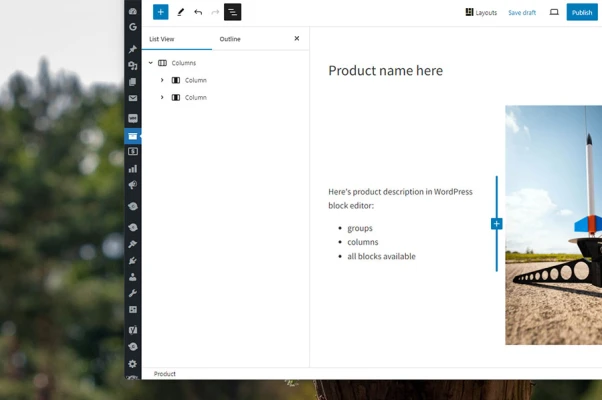The width and height of the screenshot is (602, 400).
Task: Click the envelope mail icon in sidebar
Action: coord(133,98)
